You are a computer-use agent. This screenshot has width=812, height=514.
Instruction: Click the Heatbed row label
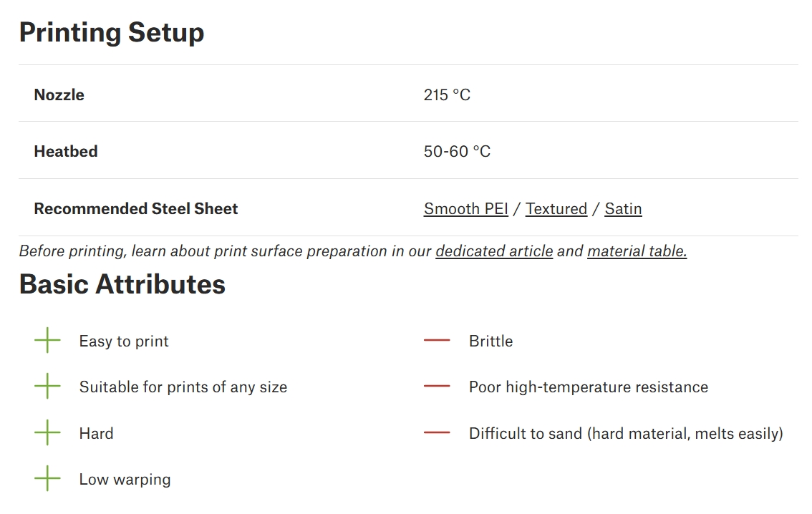[66, 152]
